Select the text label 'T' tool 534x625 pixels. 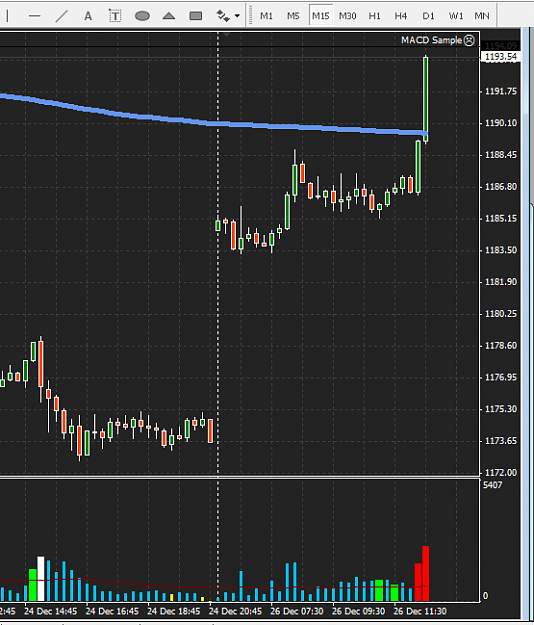tap(115, 16)
